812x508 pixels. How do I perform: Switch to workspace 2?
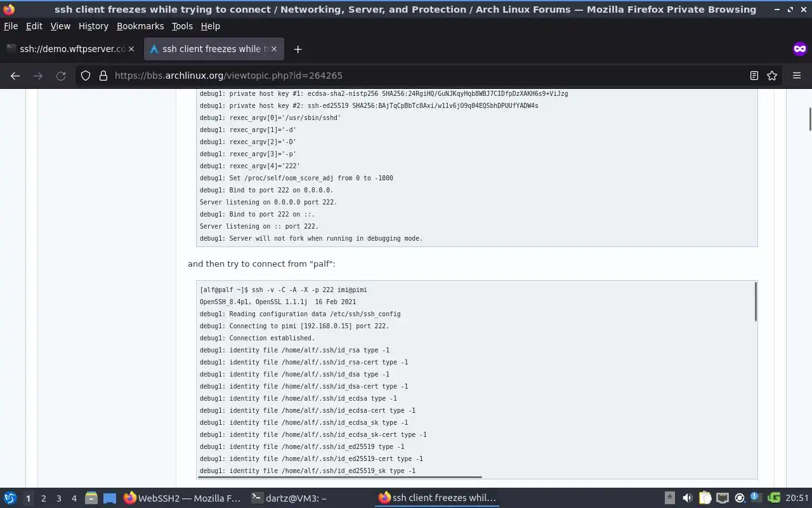pyautogui.click(x=43, y=498)
